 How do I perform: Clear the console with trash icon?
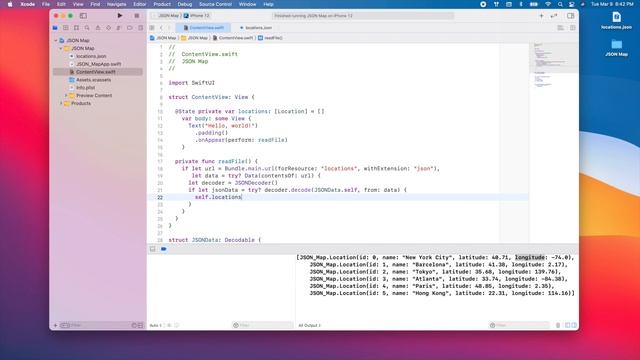pos(558,325)
